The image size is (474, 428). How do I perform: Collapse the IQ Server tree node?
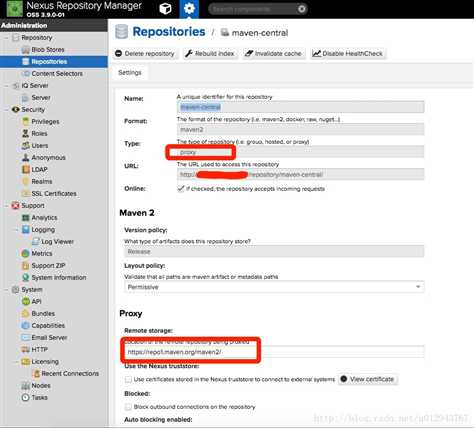[6, 86]
